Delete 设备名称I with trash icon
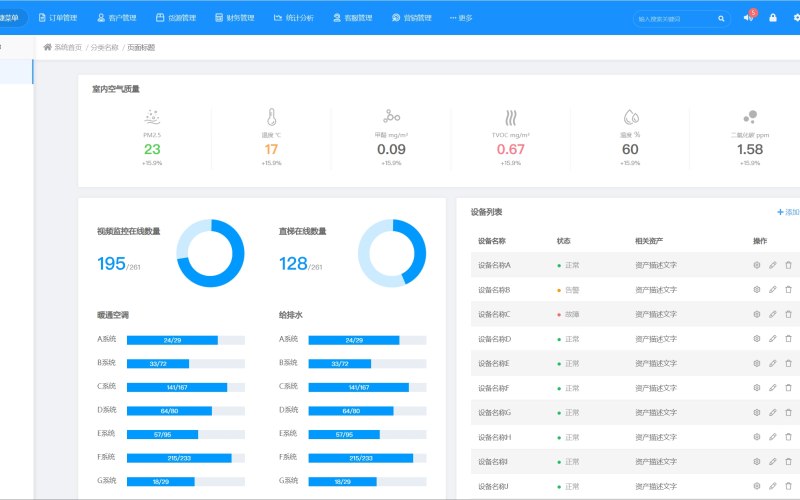Screen dimensions: 800x500 pos(788,461)
